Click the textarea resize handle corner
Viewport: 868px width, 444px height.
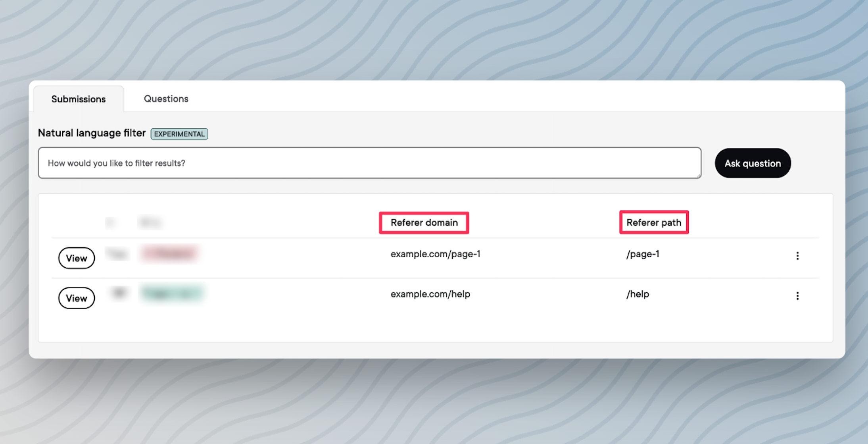(x=698, y=176)
